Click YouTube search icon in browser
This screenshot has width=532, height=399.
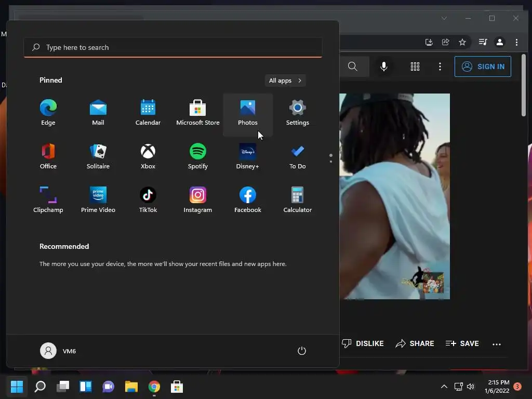pos(353,66)
